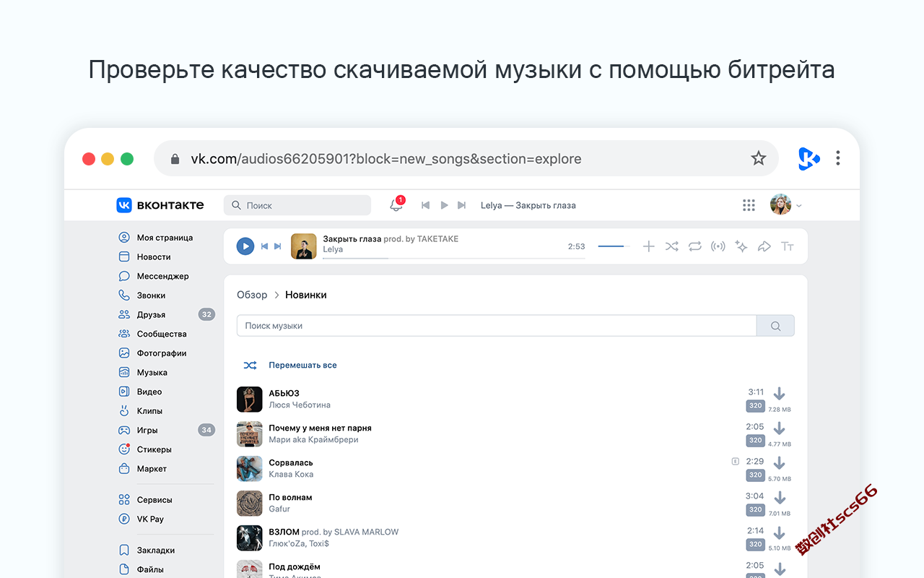The image size is (924, 578).
Task: Open Моя страница
Action: 165,238
